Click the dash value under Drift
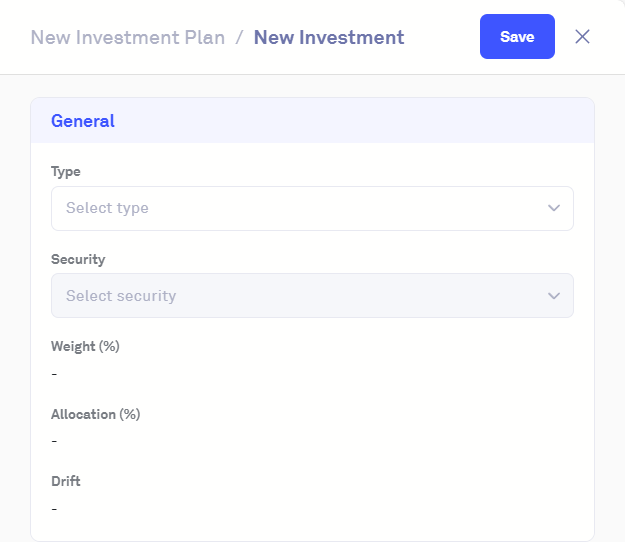Image resolution: width=625 pixels, height=542 pixels. pos(54,508)
